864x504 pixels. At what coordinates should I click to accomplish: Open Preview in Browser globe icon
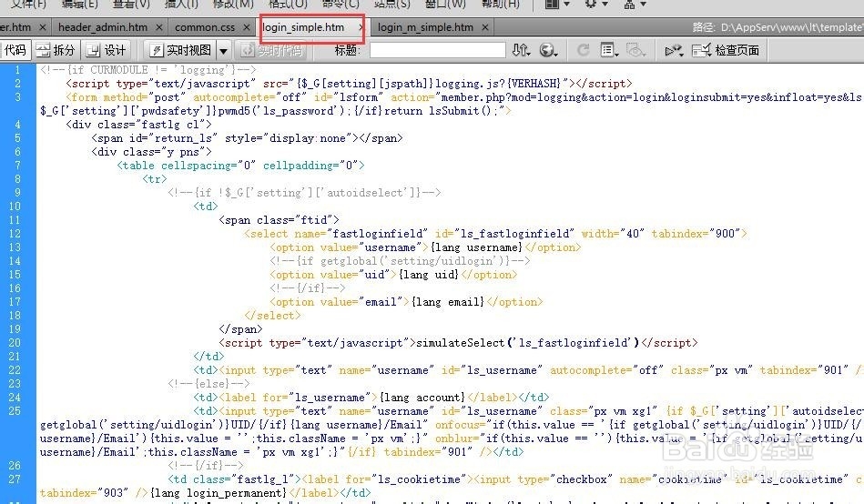pyautogui.click(x=548, y=50)
